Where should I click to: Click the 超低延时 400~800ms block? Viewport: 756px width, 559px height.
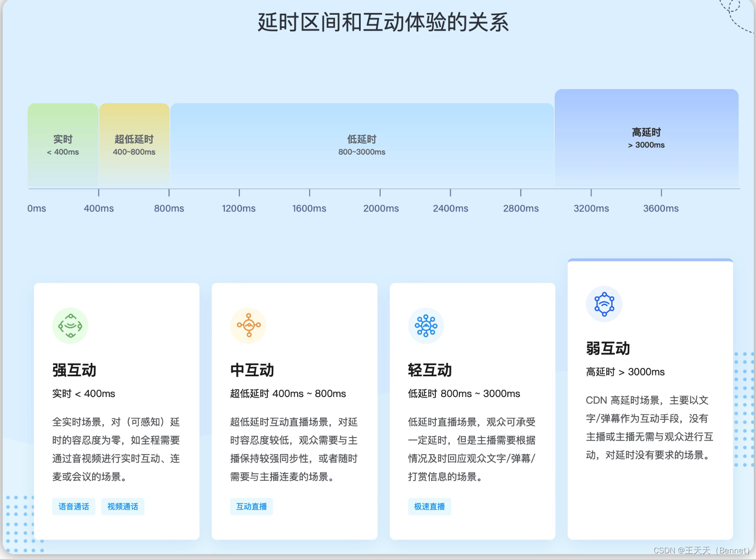(134, 145)
